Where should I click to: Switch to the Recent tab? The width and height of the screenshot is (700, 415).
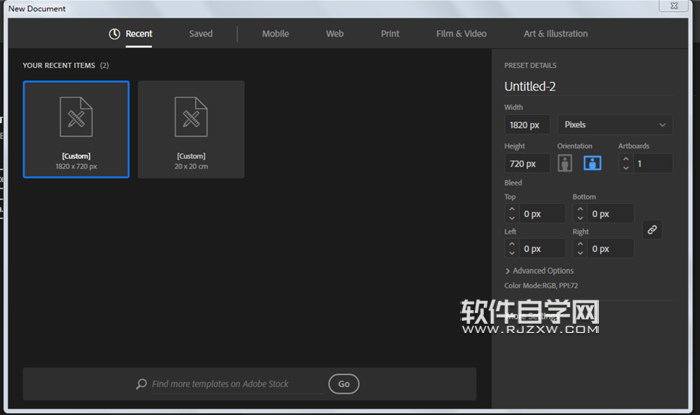coord(138,34)
